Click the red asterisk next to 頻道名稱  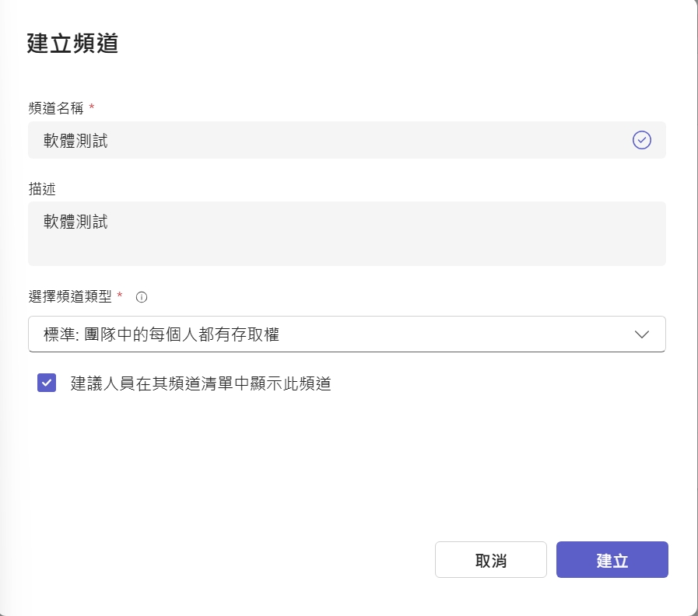click(92, 107)
